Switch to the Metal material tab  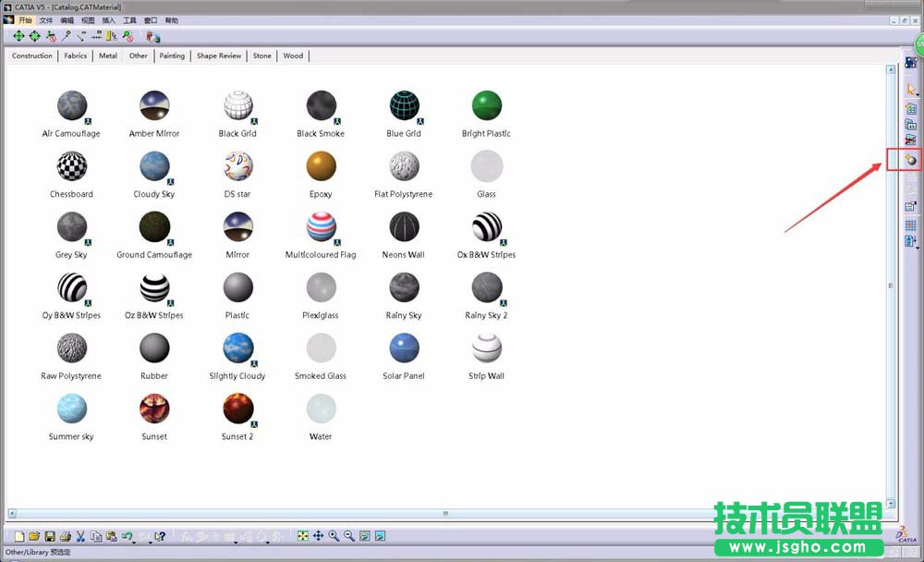[x=108, y=55]
